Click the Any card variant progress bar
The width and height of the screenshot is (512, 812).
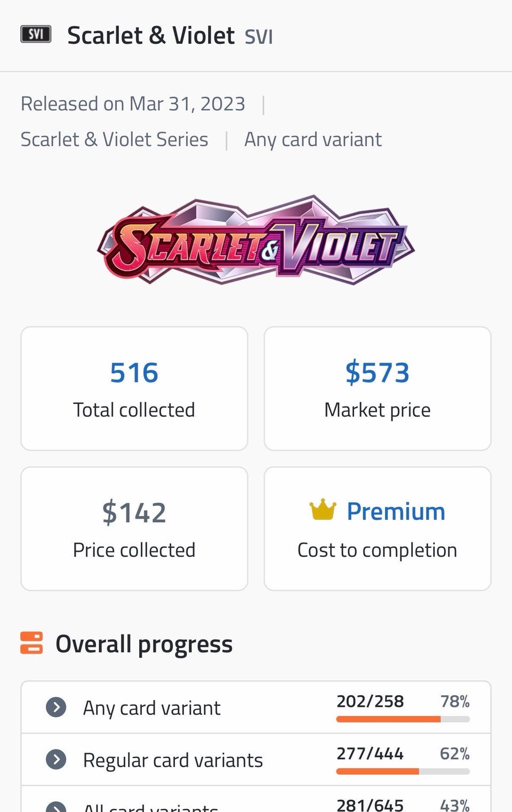(x=403, y=719)
